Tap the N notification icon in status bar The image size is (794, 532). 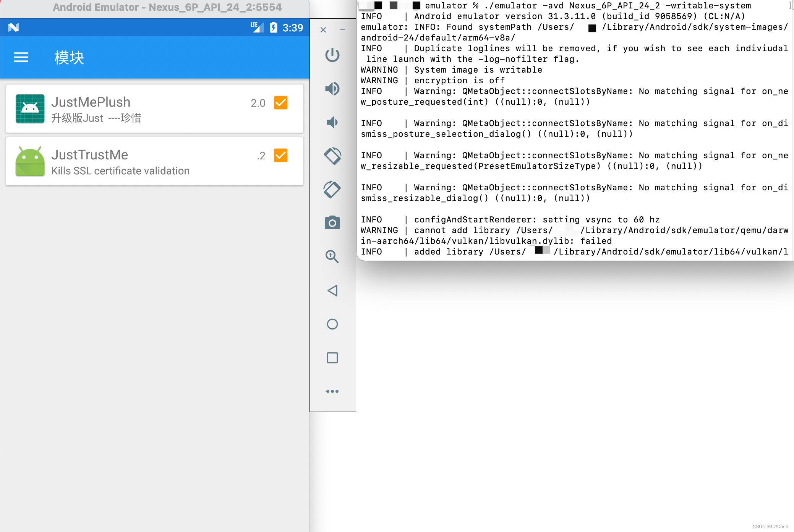click(x=13, y=28)
